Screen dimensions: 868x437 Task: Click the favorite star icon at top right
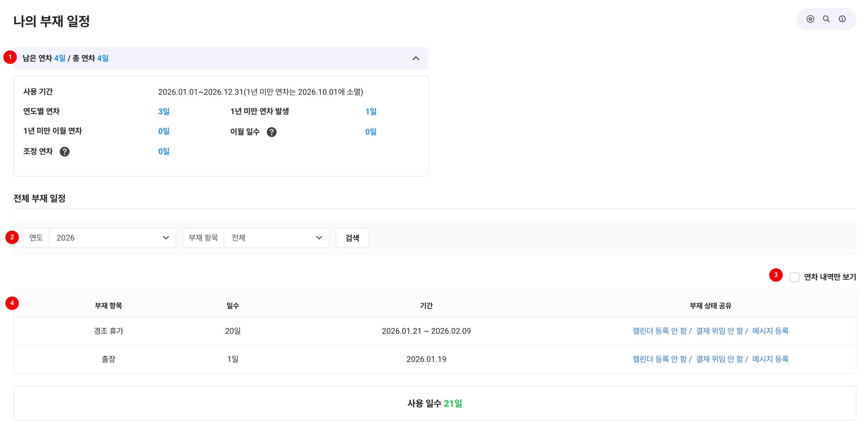[x=810, y=19]
